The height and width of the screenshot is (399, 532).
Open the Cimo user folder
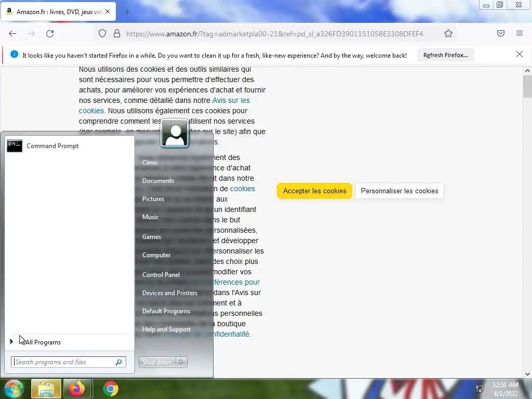click(150, 163)
